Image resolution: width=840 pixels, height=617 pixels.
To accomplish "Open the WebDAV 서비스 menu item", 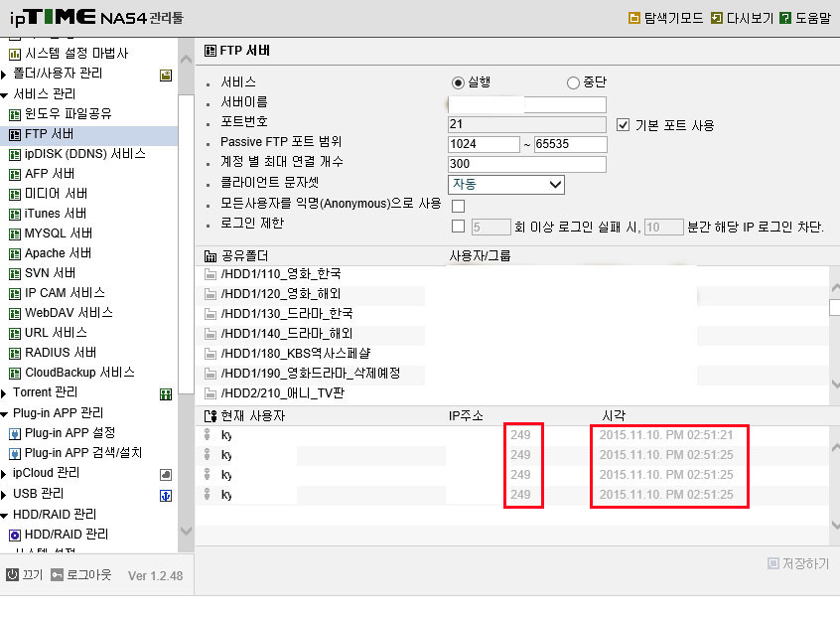I will tap(69, 313).
